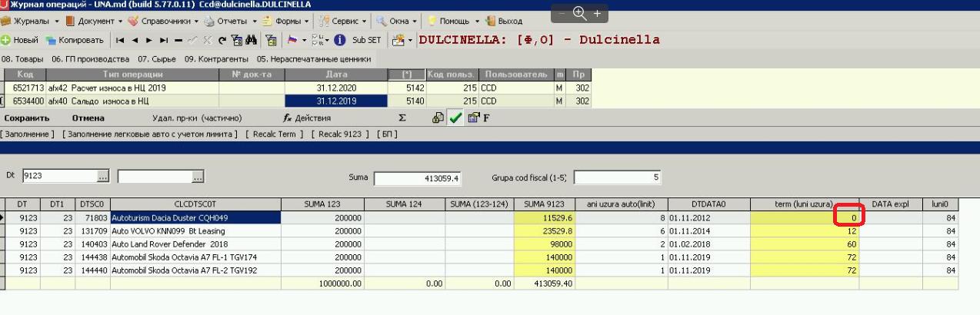Open the filter form icon
Viewport: 980px width, 315px height.
coord(236,40)
